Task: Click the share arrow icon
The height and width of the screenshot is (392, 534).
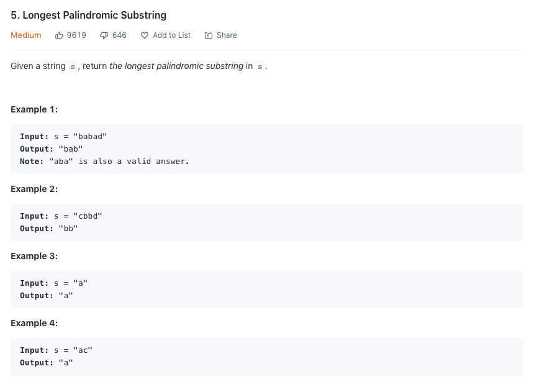Action: (x=209, y=35)
